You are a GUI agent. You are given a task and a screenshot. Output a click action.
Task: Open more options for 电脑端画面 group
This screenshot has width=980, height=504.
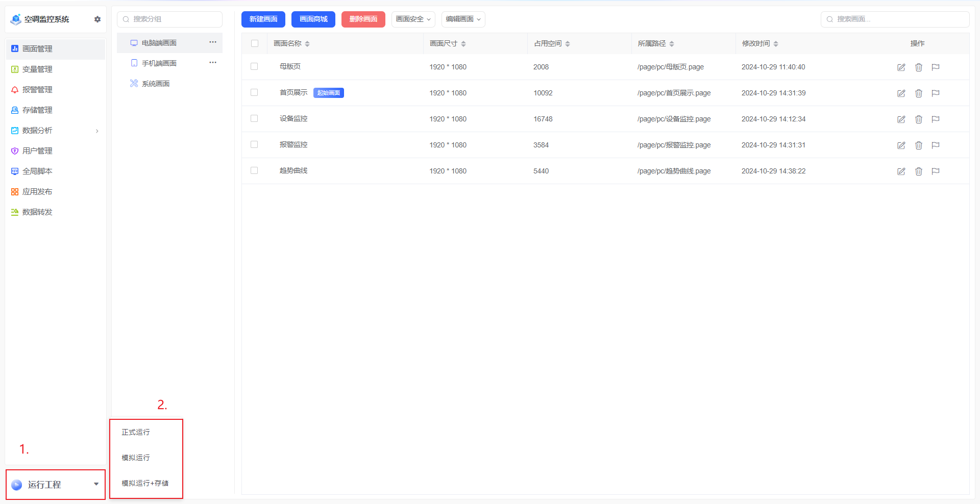pyautogui.click(x=213, y=42)
